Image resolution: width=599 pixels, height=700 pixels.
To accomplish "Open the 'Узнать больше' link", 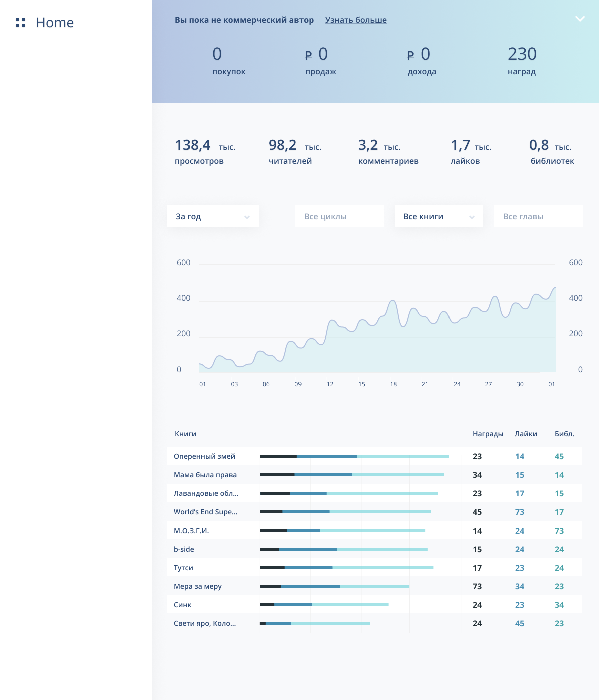I will pos(356,20).
